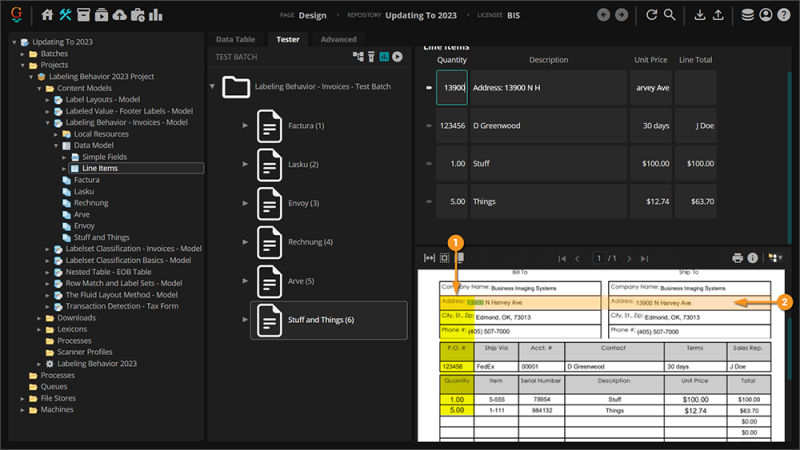Image resolution: width=800 pixels, height=450 pixels.
Task: Click the Quantity cell containing 13900
Action: 452,88
